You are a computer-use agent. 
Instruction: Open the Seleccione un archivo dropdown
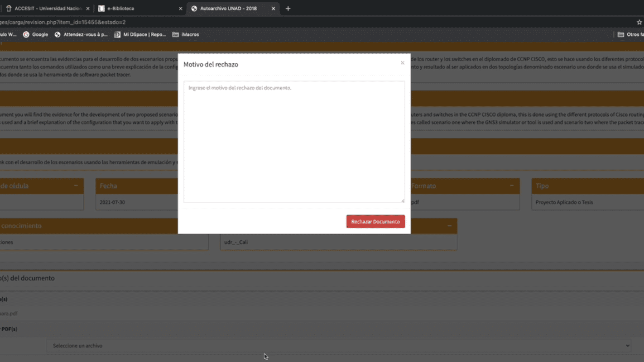339,346
